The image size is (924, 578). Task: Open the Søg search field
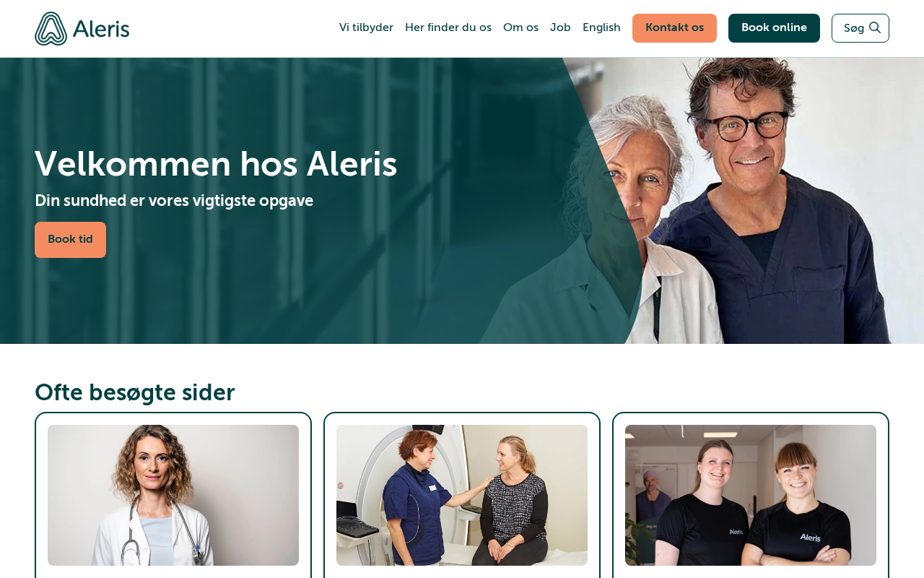860,28
